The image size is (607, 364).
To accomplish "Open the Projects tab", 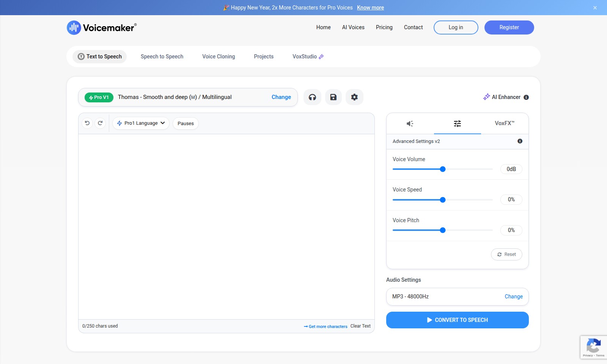I will point(264,56).
